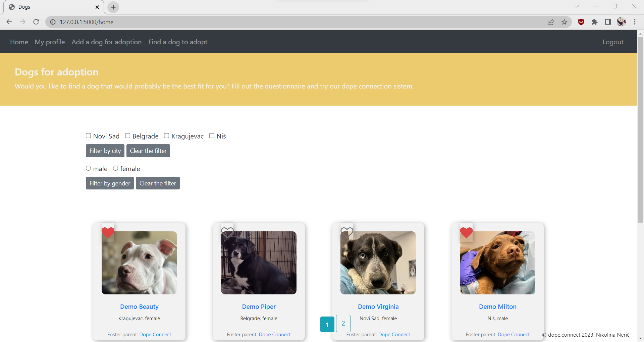Viewport: 644px width, 342px height.
Task: Open the browser extensions puzzle icon
Action: click(x=595, y=22)
